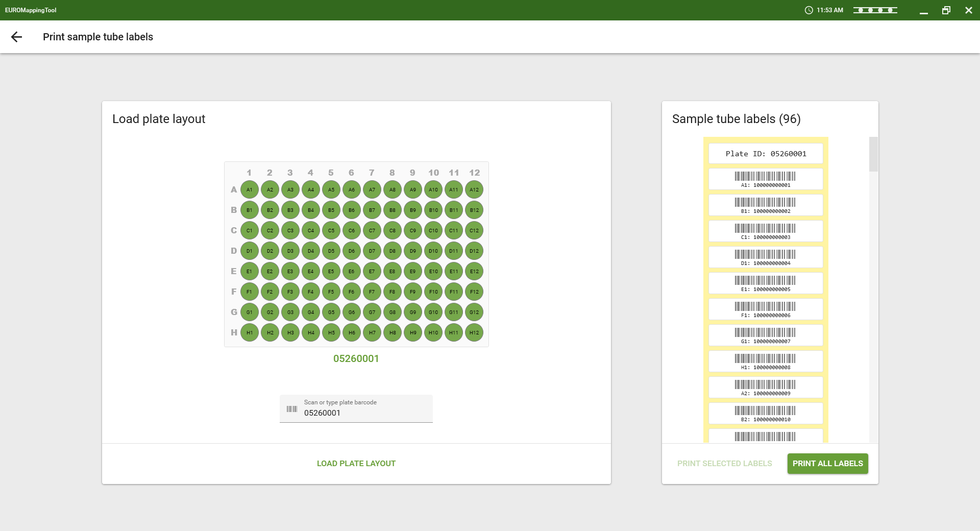Select well A1 on the plate
980x531 pixels.
[250, 190]
